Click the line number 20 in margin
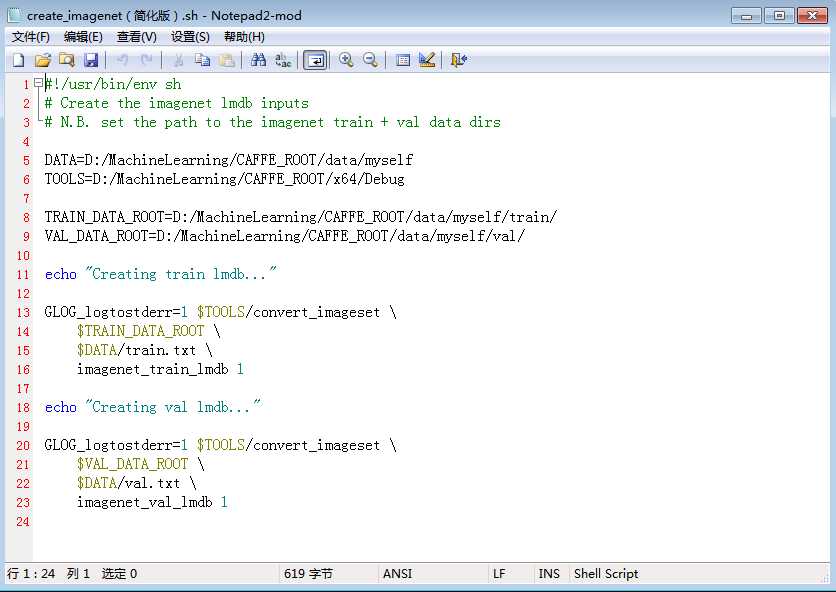 coord(23,445)
